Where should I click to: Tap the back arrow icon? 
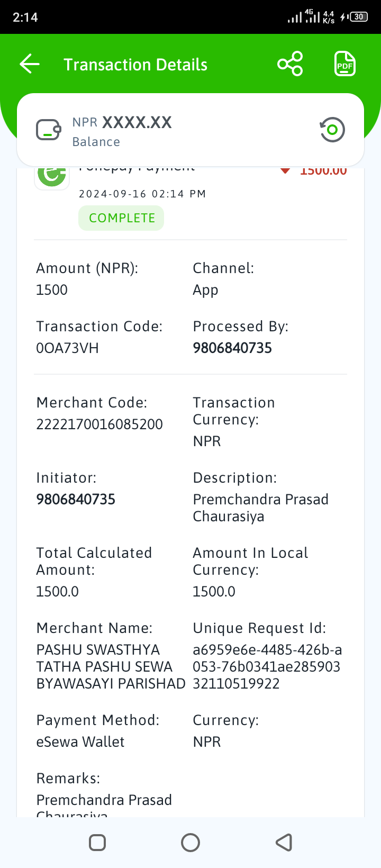point(30,64)
